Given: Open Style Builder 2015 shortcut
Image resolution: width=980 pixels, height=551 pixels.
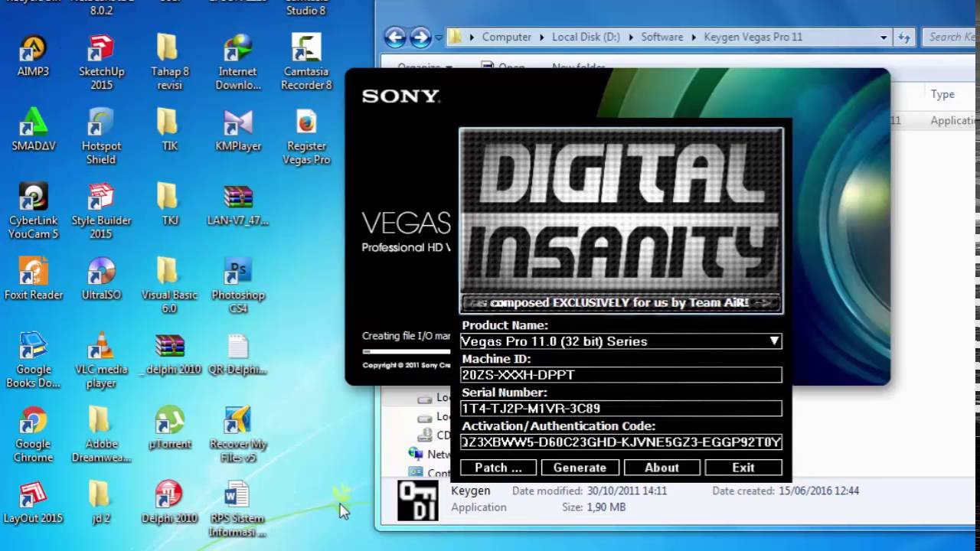Looking at the screenshot, I should pos(101,211).
